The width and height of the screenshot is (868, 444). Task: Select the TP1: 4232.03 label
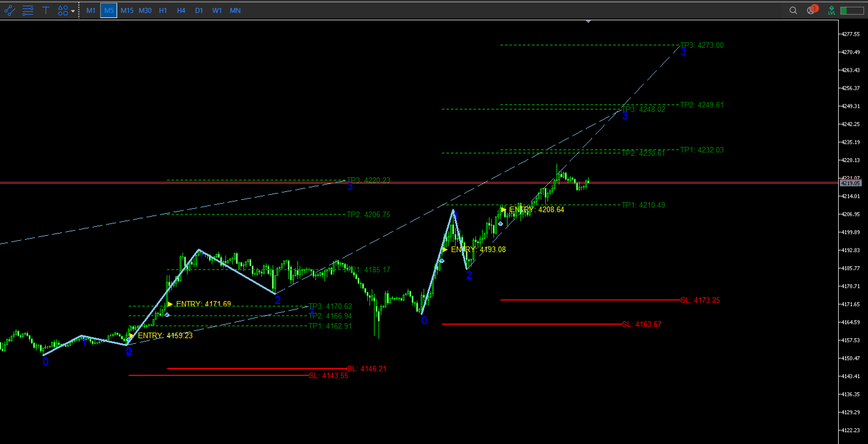tap(702, 150)
